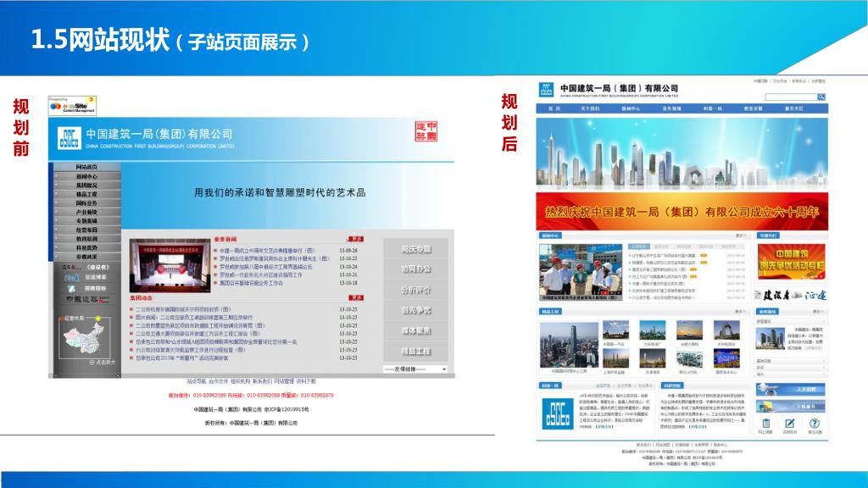The height and width of the screenshot is (488, 868).
Task: Click the China map thumbnail in old sidebar
Action: (x=84, y=338)
